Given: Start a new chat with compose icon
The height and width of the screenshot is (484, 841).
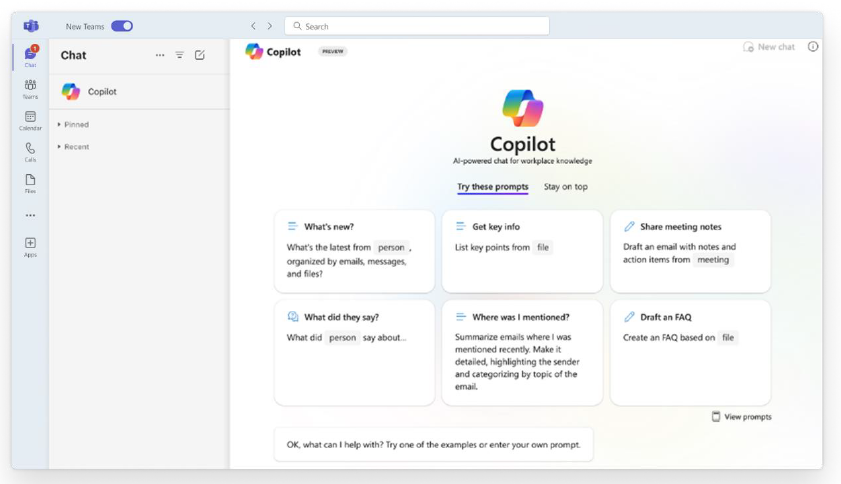Looking at the screenshot, I should click(x=200, y=55).
